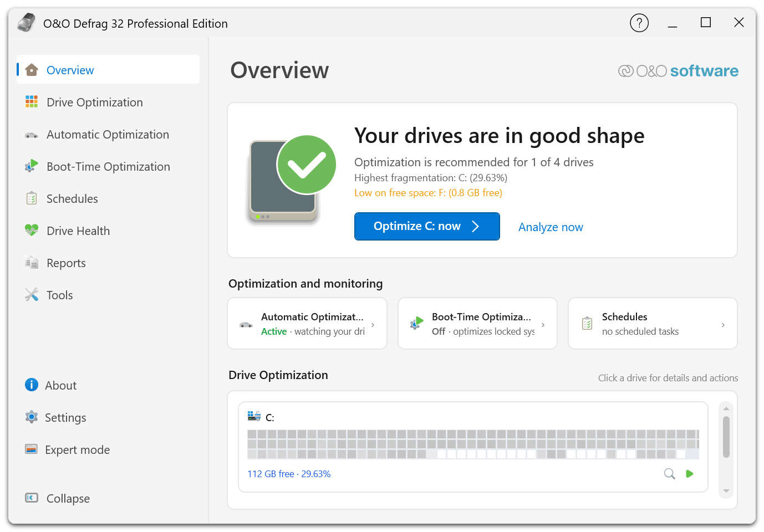The image size is (764, 532).
Task: Click the About info icon
Action: 32,385
